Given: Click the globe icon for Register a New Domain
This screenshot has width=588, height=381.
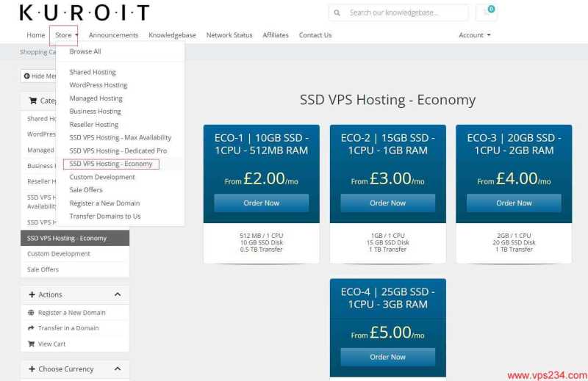Looking at the screenshot, I should 31,313.
